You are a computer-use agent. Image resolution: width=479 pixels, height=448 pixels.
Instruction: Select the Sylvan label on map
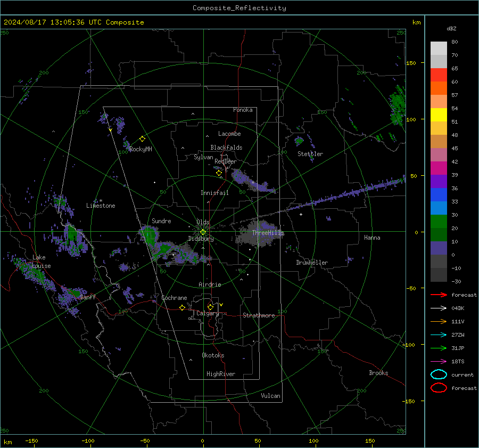203,157
